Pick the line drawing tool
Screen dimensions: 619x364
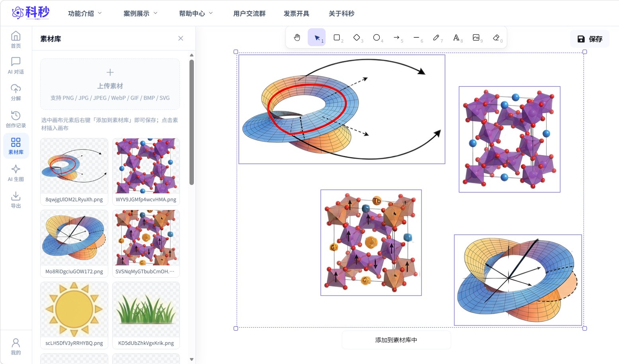tap(416, 37)
